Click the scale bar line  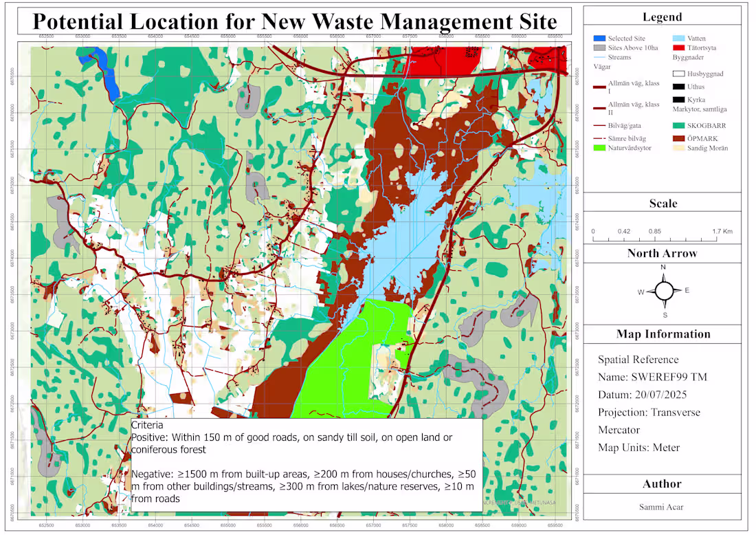point(655,239)
